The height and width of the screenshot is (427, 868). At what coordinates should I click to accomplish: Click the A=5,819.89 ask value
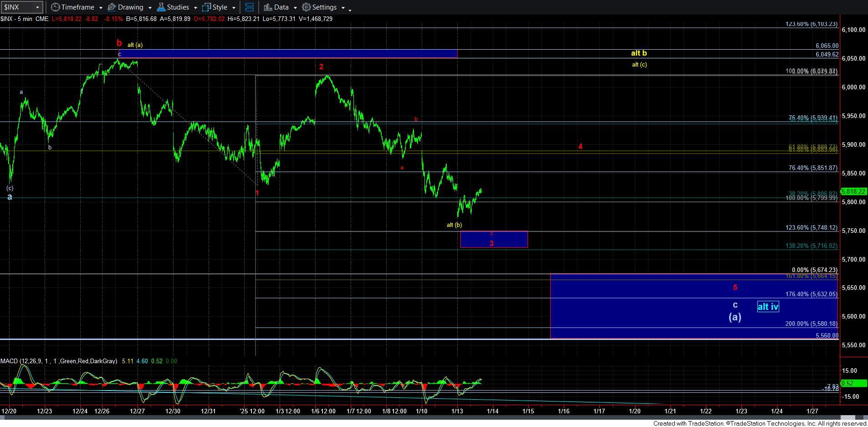tap(175, 19)
